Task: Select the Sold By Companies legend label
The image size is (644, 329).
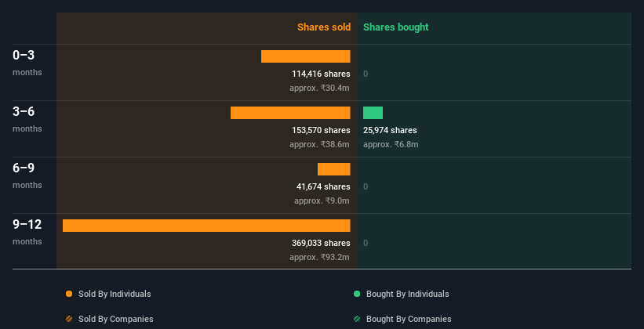Action: tap(116, 319)
